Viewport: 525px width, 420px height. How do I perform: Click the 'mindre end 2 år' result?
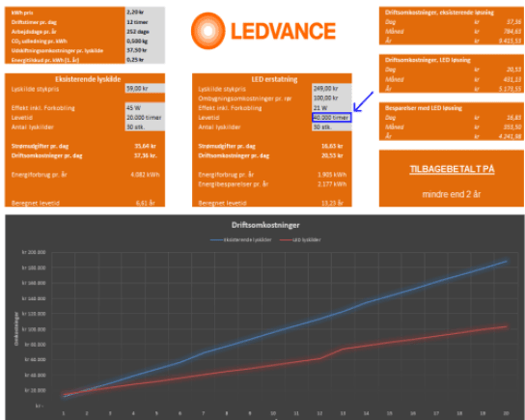(x=452, y=194)
